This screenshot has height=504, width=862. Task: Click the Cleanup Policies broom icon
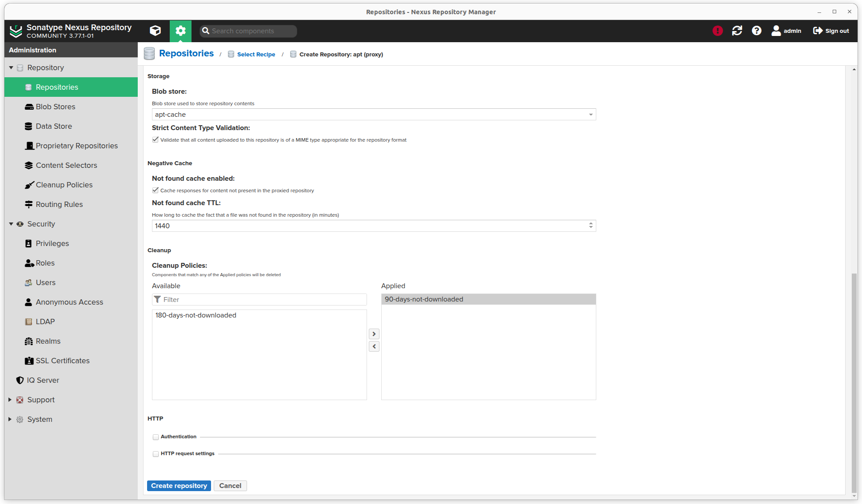pos(29,185)
